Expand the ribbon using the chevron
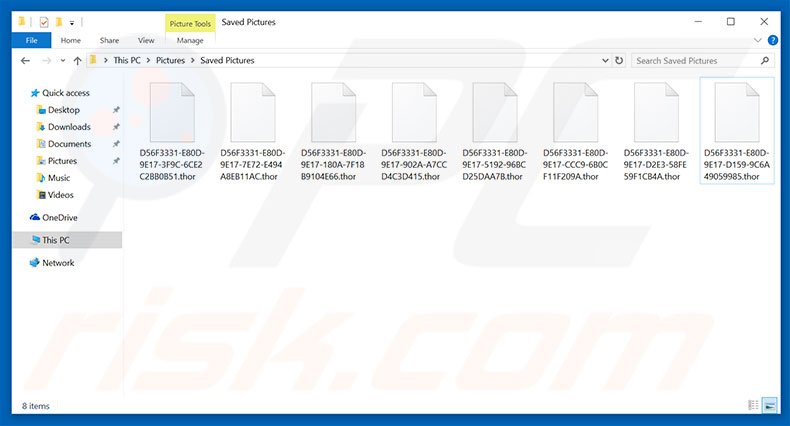This screenshot has width=790, height=426. pos(757,41)
